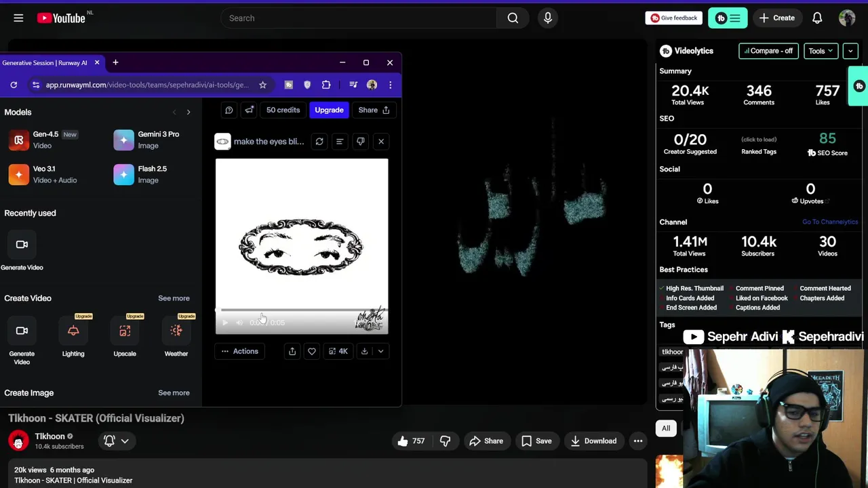The image size is (868, 488).
Task: Open the YouTube hamburger guide menu
Action: pos(18,18)
